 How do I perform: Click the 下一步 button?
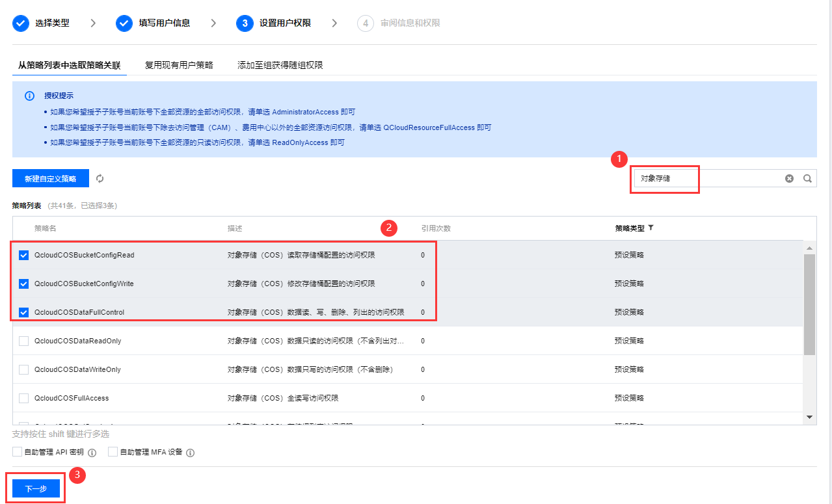coord(36,489)
